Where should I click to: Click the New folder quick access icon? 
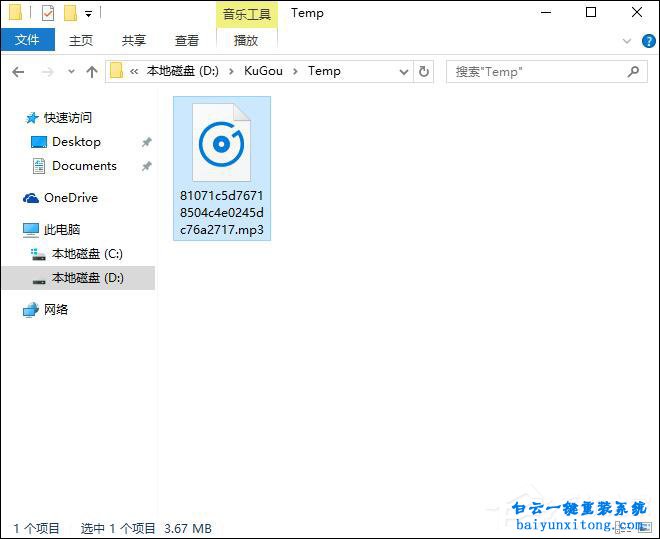[70, 13]
